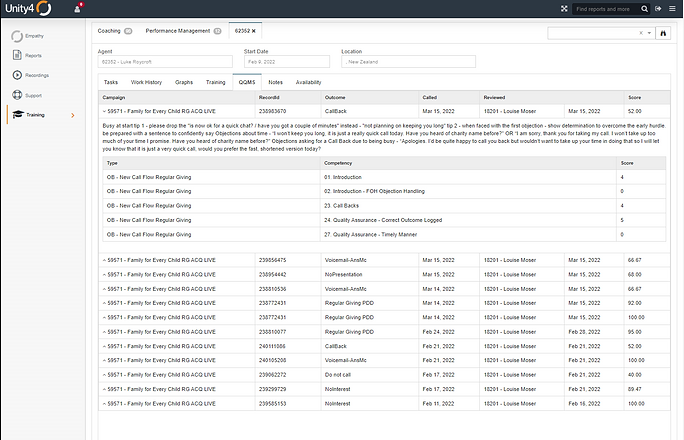Click the logout icon in top bar

coord(658,9)
